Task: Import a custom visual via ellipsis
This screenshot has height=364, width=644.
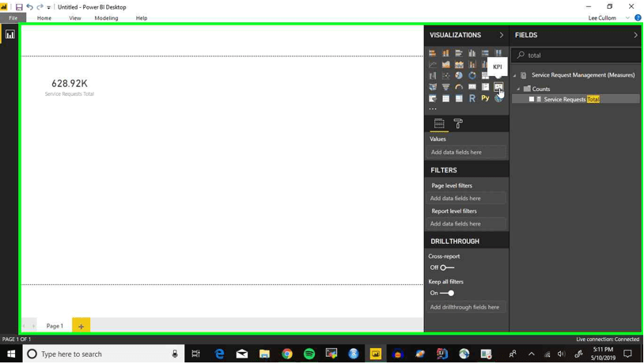Action: click(x=433, y=109)
